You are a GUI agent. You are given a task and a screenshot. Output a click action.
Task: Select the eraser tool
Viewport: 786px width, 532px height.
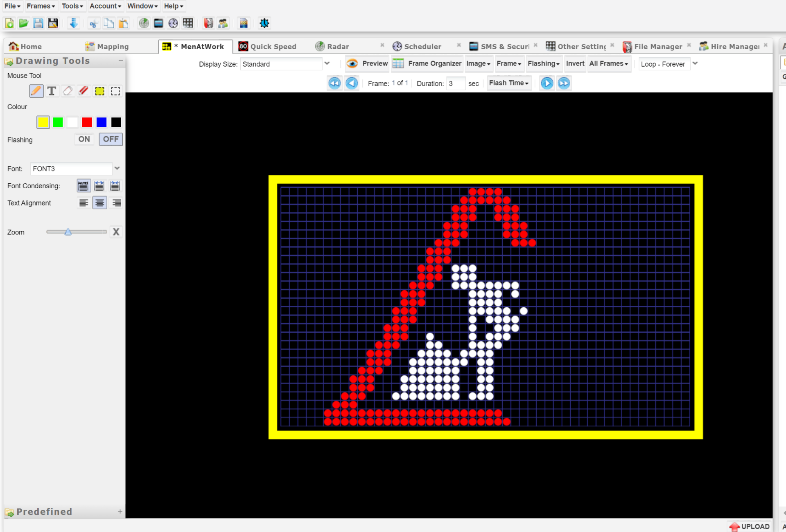coord(68,91)
